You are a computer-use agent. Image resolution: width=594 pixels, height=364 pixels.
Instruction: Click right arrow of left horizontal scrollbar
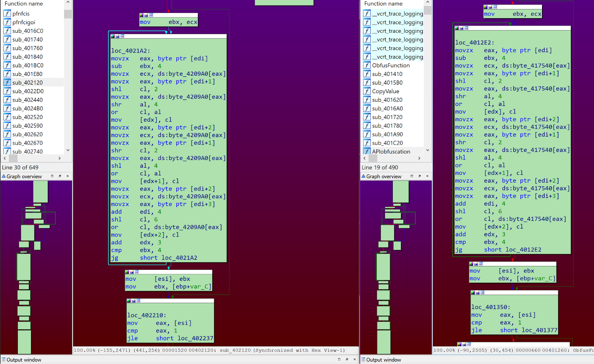pos(60,158)
